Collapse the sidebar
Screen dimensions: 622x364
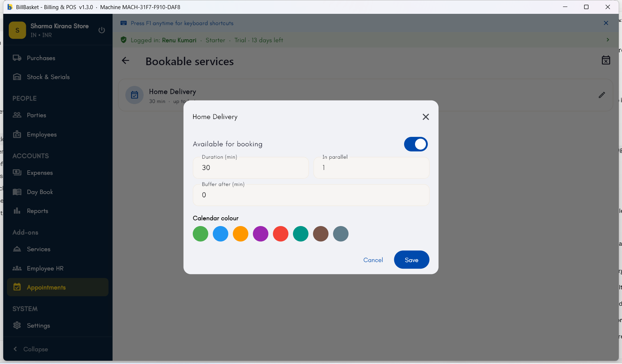pos(31,349)
